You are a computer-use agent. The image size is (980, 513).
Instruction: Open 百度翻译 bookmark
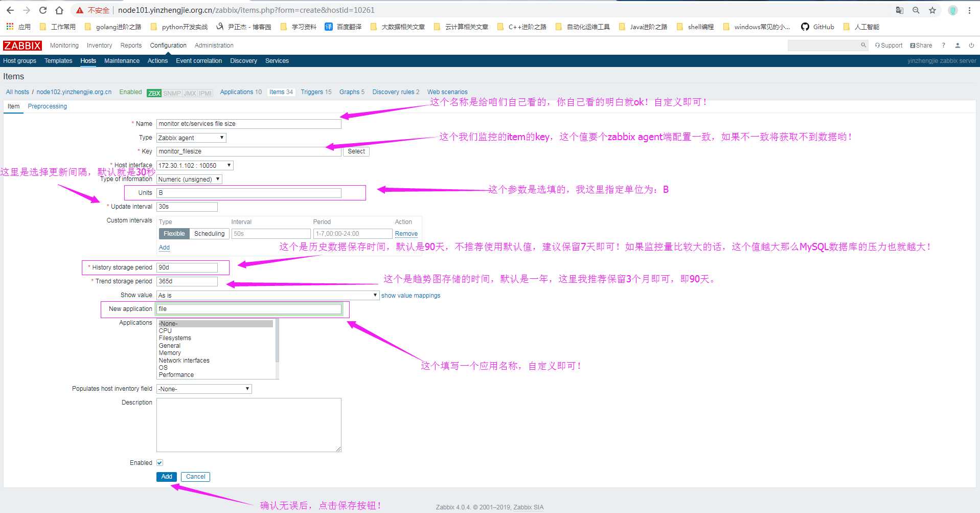pos(343,27)
